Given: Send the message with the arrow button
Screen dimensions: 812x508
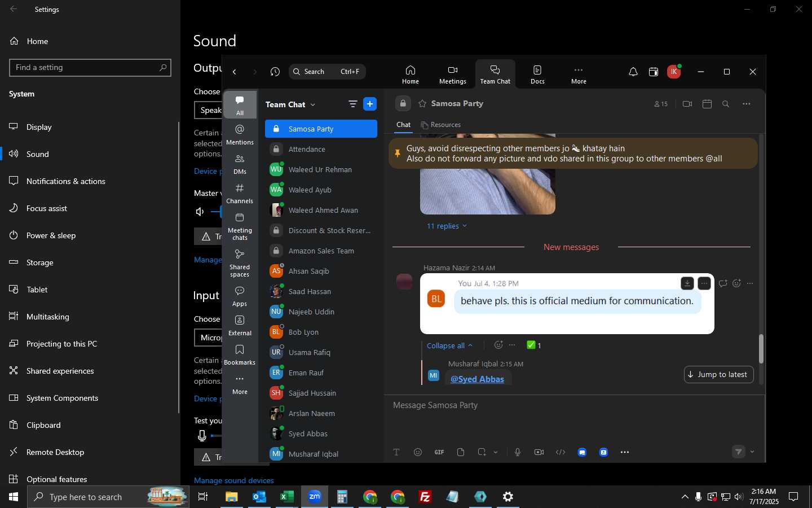Looking at the screenshot, I should click(x=739, y=452).
